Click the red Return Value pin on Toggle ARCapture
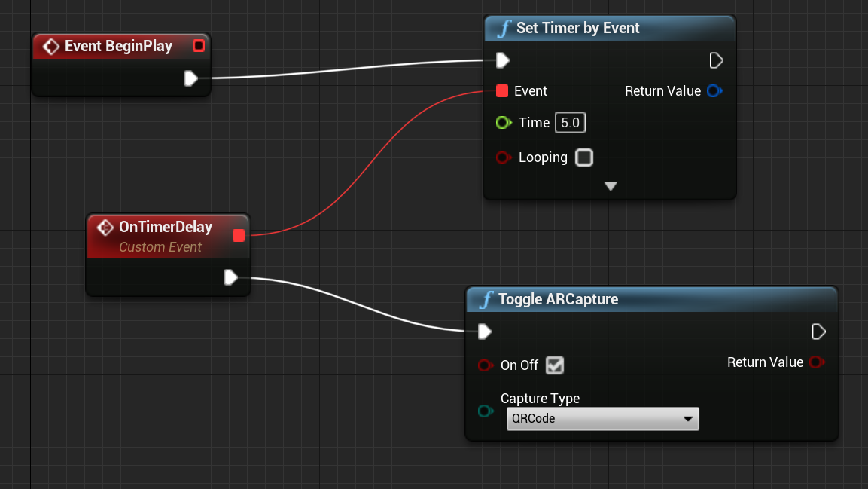Image resolution: width=868 pixels, height=489 pixels. tap(817, 362)
